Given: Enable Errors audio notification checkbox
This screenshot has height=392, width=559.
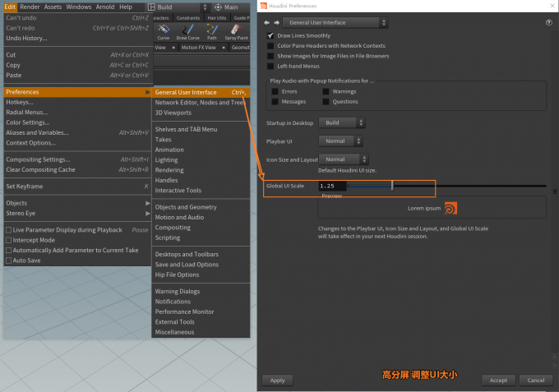Looking at the screenshot, I should point(275,91).
